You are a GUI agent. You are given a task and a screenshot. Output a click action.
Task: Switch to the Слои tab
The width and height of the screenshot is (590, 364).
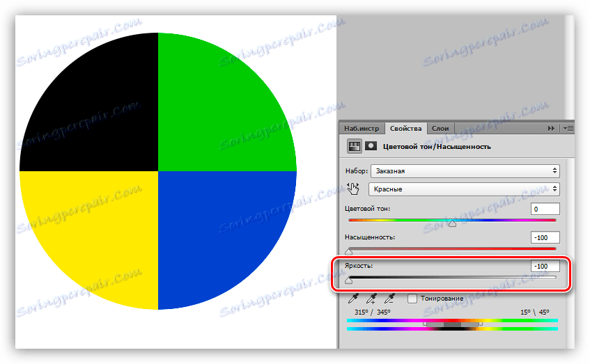click(440, 129)
